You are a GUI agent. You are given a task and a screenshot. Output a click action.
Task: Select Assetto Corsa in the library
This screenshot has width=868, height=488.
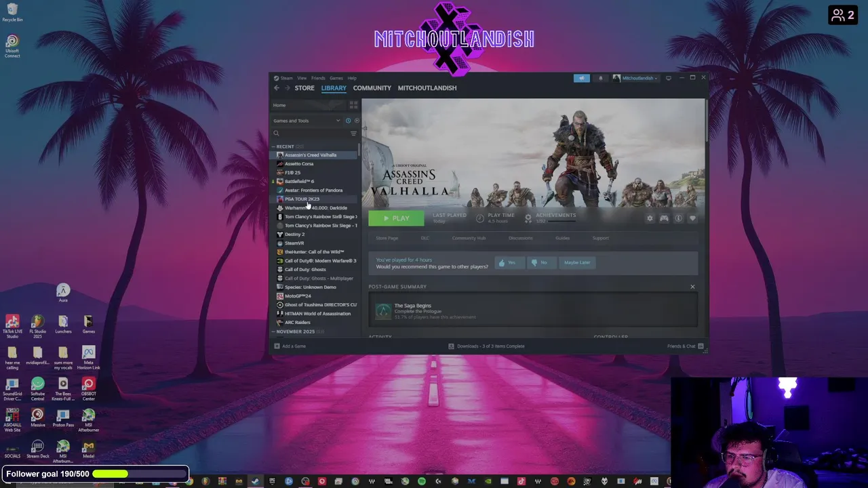click(299, 164)
